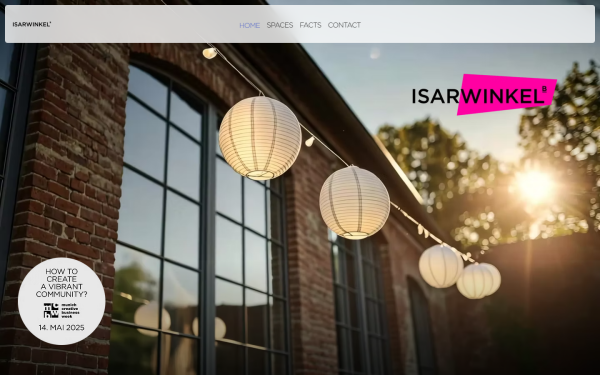The image size is (600, 375).
Task: Open the 'How to create a vibrant community?' badge
Action: click(x=62, y=301)
